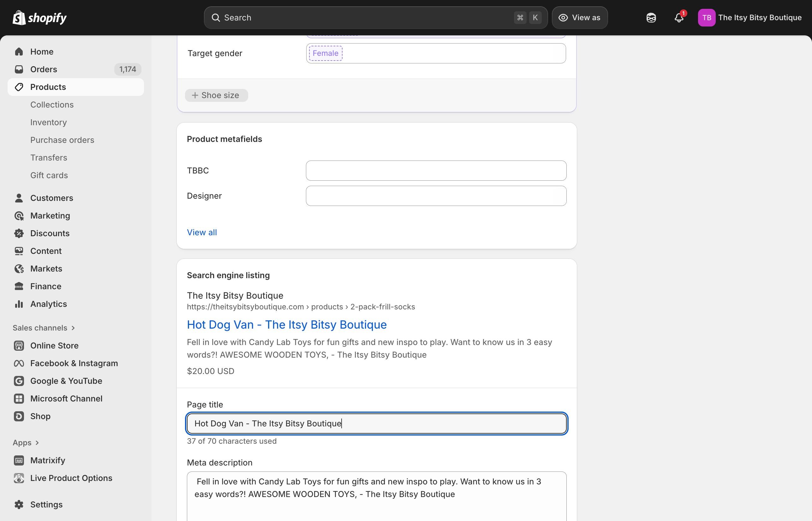This screenshot has width=812, height=521.
Task: Open the Home dashboard via house icon
Action: point(19,51)
